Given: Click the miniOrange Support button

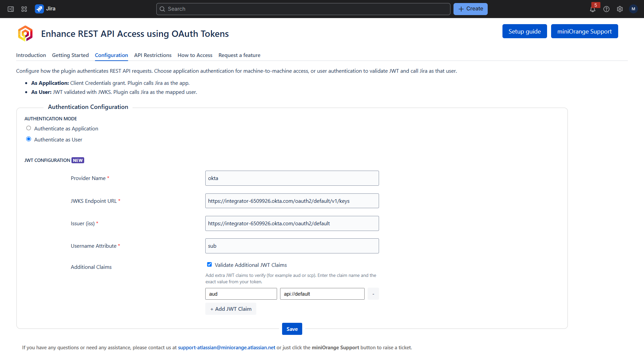Looking at the screenshot, I should click(585, 31).
